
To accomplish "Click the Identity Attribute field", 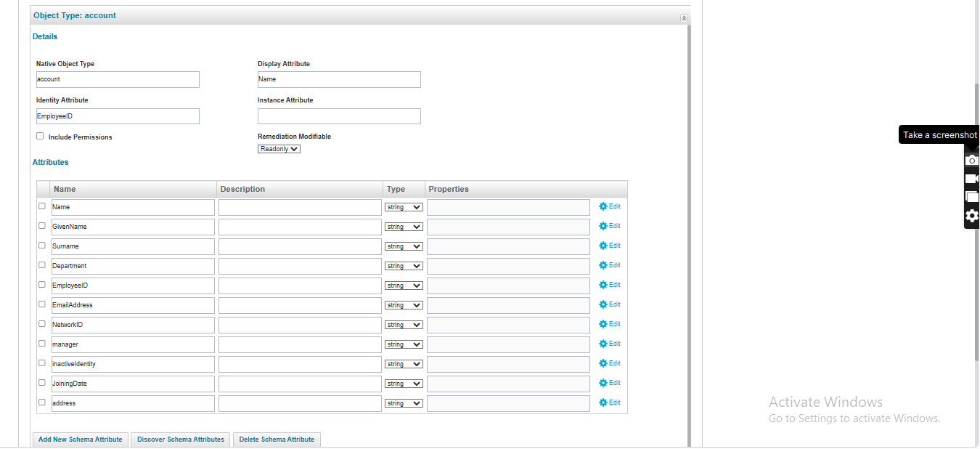I will 118,116.
